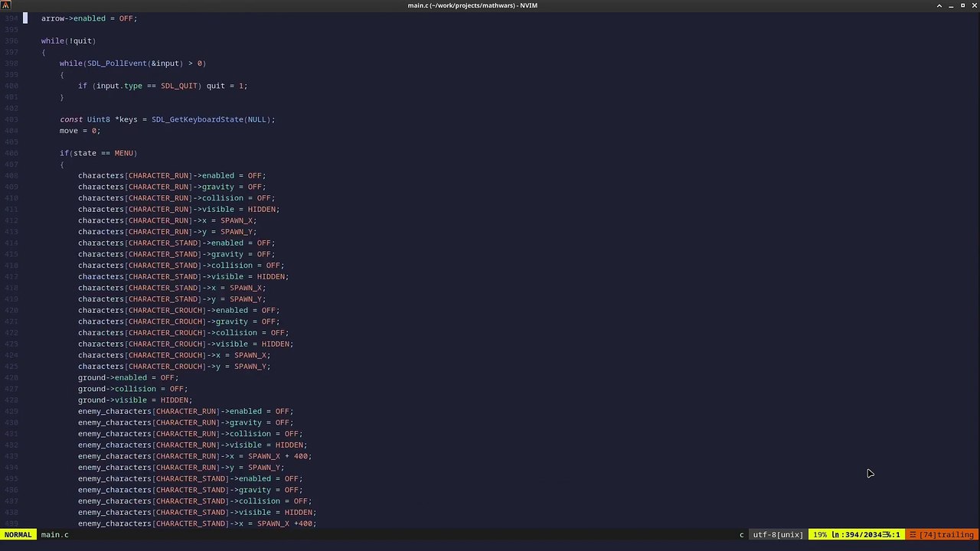Click 'enemy_characters[CHARACTER_RUN]->collision = OFF;' line
The width and height of the screenshot is (980, 551).
190,433
